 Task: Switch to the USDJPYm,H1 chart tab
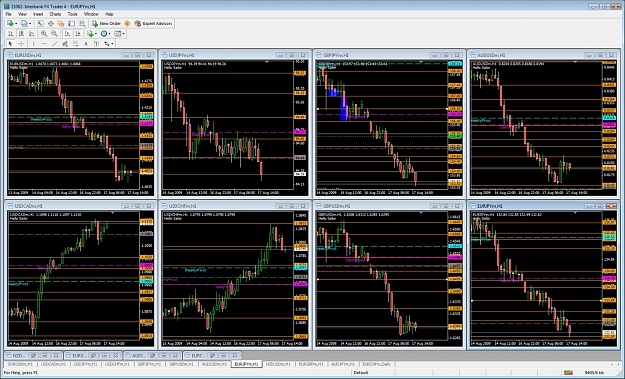(86, 364)
